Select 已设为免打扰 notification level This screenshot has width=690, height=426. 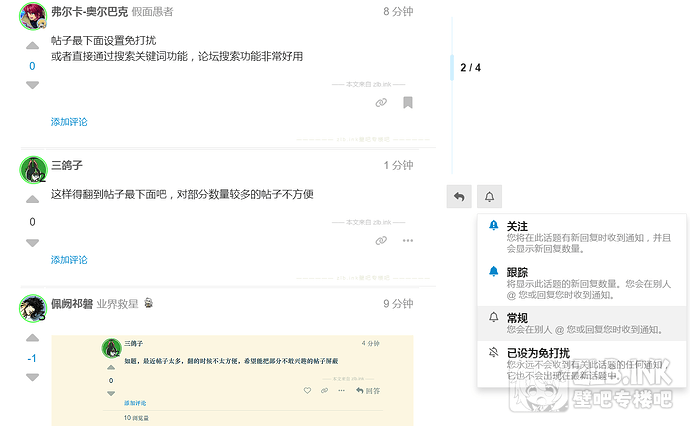(582, 364)
